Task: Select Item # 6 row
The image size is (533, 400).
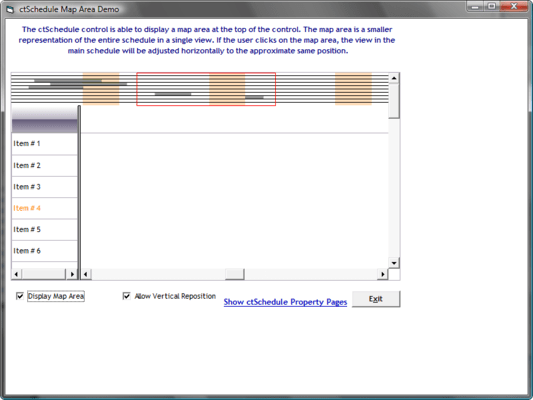Action: [x=45, y=251]
